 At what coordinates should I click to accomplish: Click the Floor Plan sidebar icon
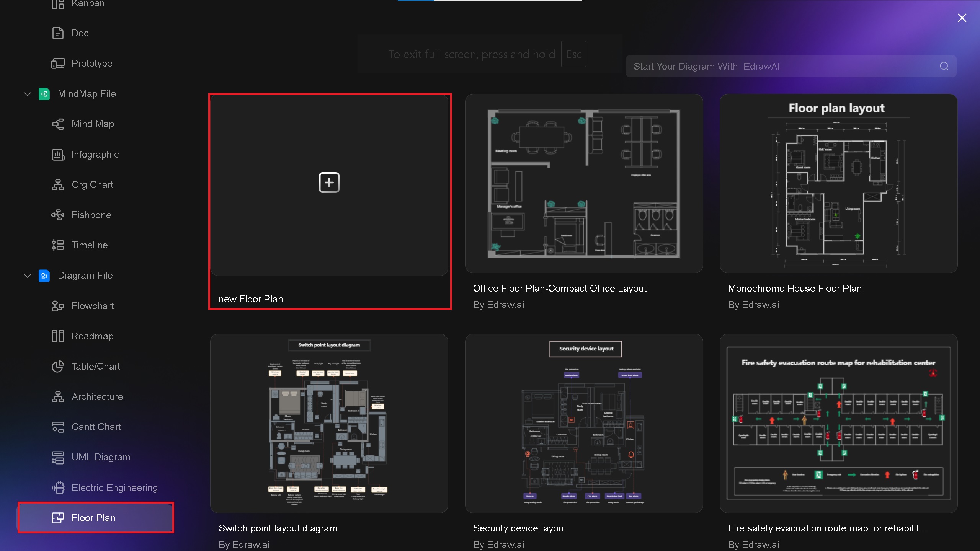58,518
